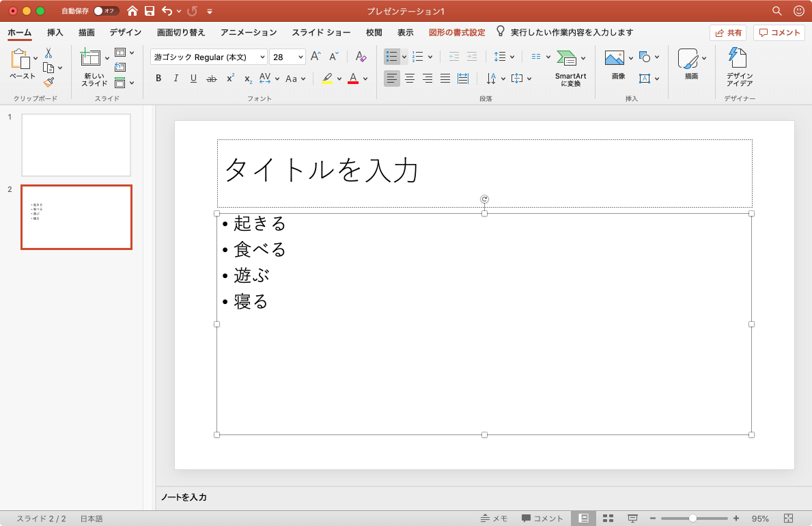The width and height of the screenshot is (812, 526).
Task: Click the Clear Formatting icon
Action: [361, 57]
